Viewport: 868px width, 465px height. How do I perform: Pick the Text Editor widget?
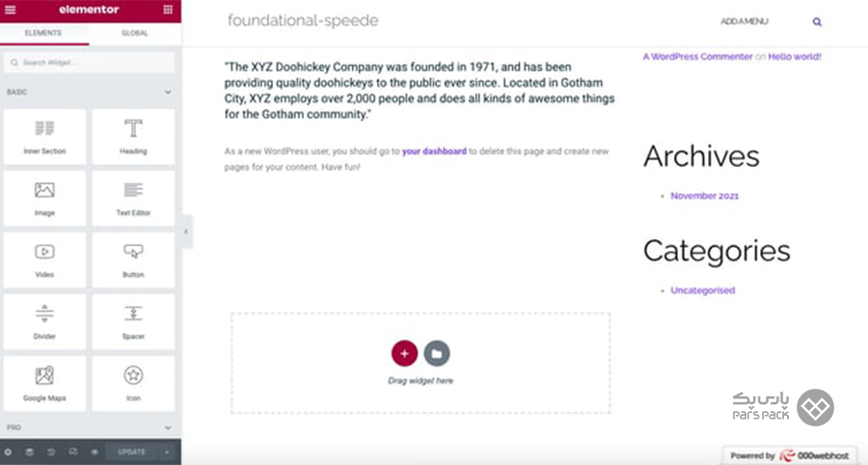tap(133, 198)
